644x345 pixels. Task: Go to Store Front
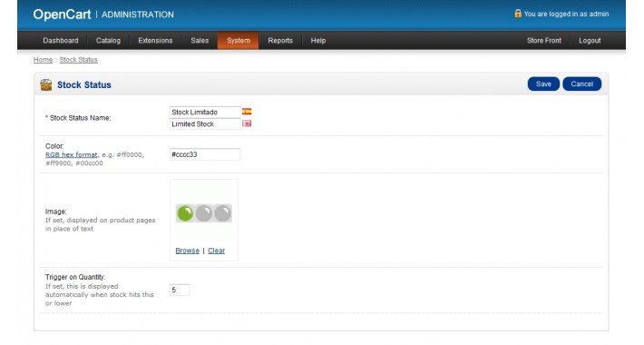point(544,40)
